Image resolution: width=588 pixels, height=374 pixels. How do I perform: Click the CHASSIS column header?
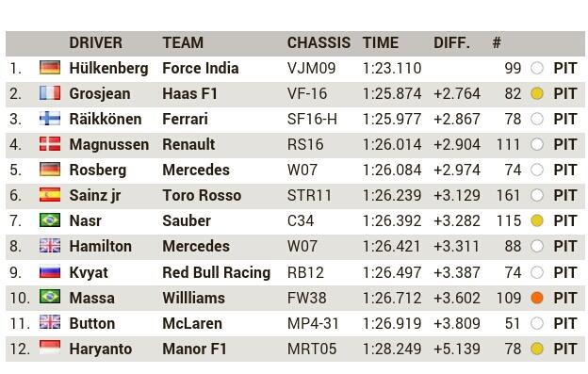[318, 42]
